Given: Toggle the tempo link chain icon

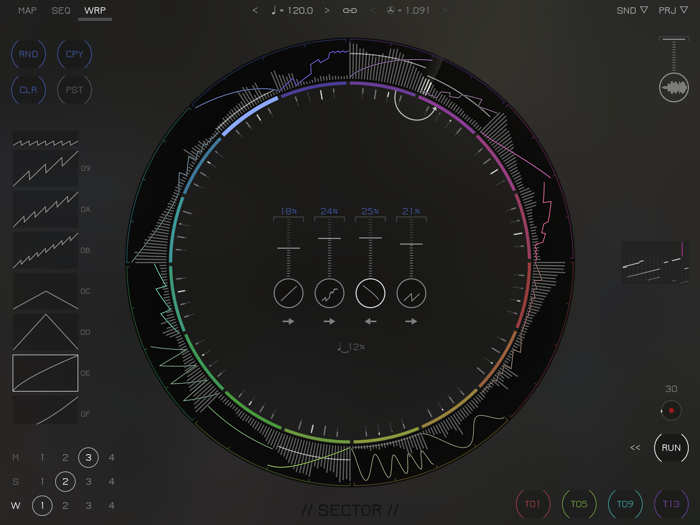Looking at the screenshot, I should 350,10.
